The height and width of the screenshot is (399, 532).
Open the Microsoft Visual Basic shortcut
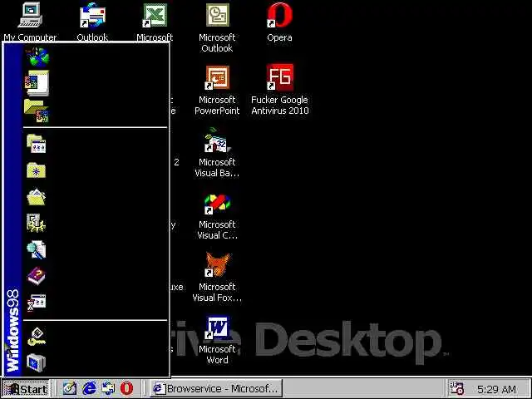pos(217,153)
